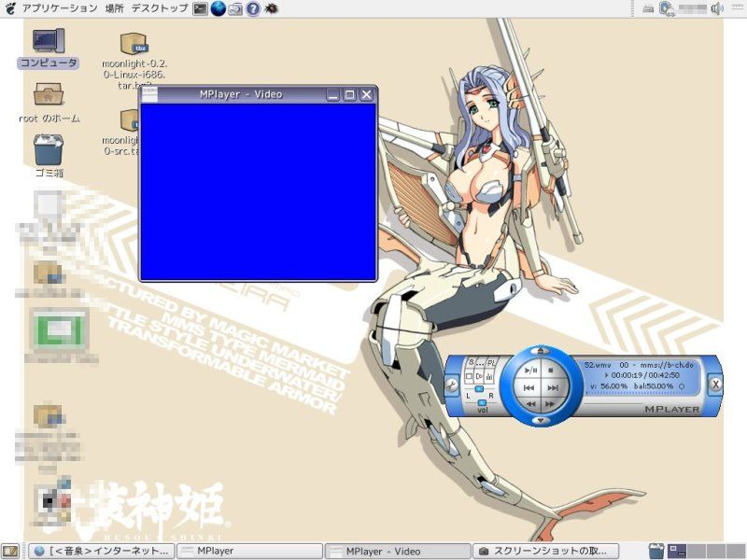Click the show desktop button in bottom-left panel

click(x=10, y=552)
